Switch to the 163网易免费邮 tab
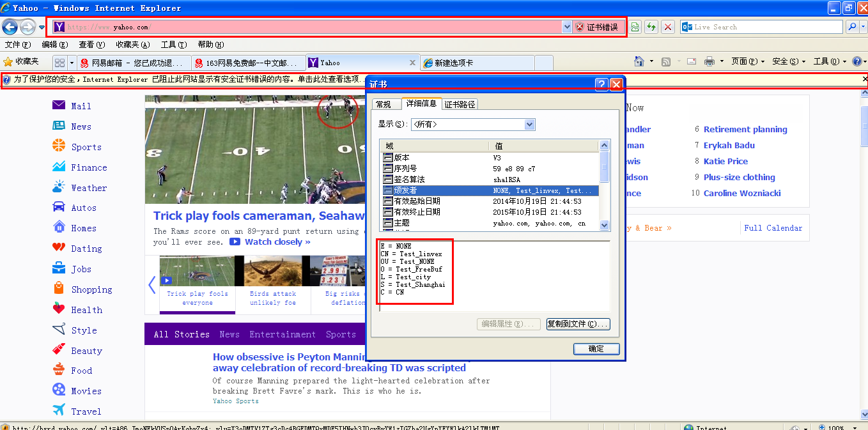Screen dimensions: 868x430 [x=248, y=63]
